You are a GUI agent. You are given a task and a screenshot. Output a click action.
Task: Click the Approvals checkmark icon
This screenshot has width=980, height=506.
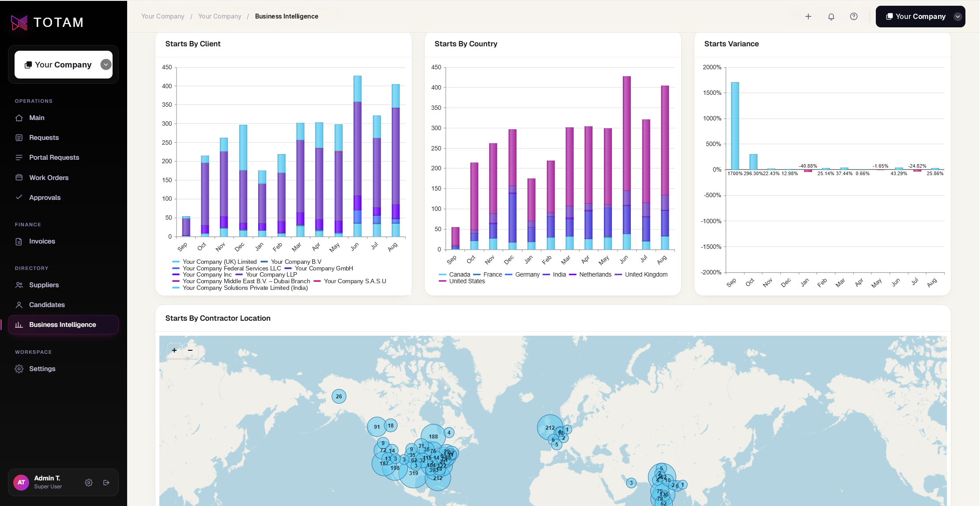tap(19, 197)
